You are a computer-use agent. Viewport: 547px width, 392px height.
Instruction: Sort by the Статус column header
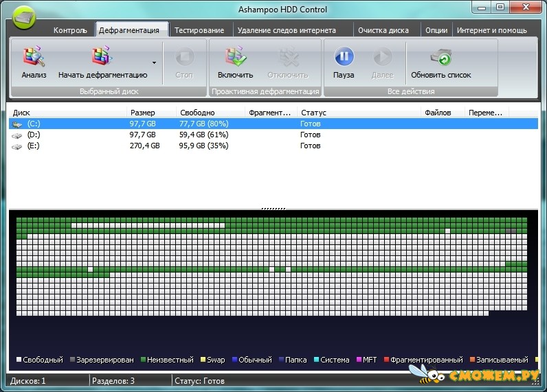[359, 113]
